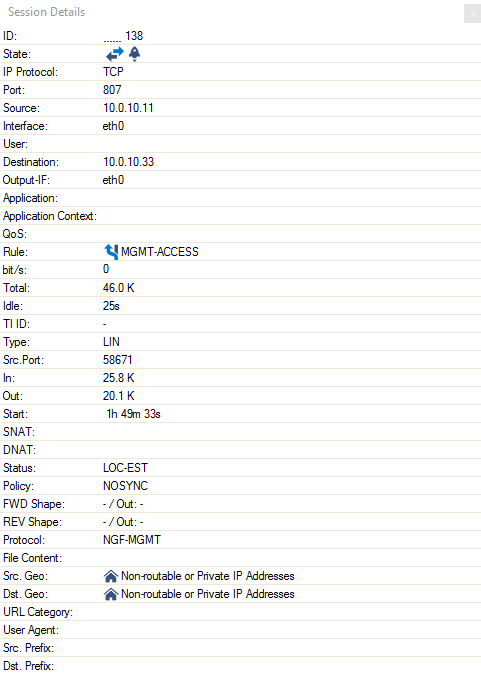Select the NGF-MGMT protocol value
The width and height of the screenshot is (481, 674).
tap(132, 539)
